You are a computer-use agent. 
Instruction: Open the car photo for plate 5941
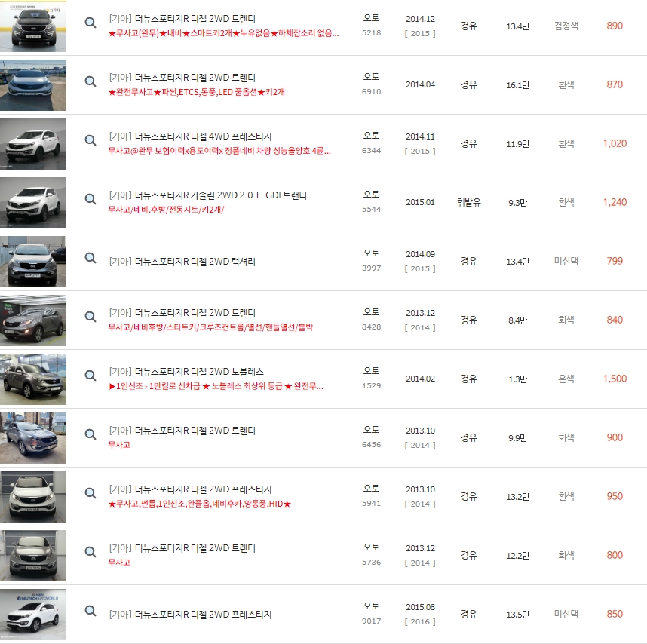pos(33,497)
